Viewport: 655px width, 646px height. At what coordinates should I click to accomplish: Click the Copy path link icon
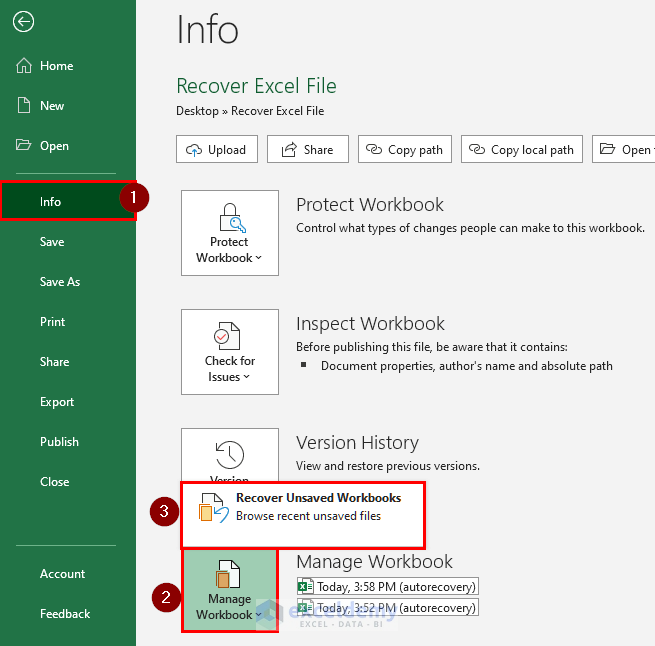tap(374, 150)
